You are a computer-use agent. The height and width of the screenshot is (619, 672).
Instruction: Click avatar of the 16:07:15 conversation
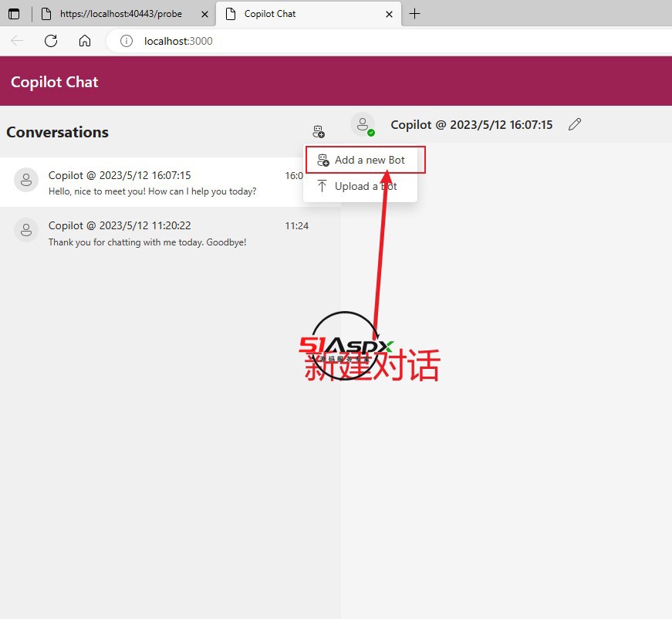[x=26, y=180]
